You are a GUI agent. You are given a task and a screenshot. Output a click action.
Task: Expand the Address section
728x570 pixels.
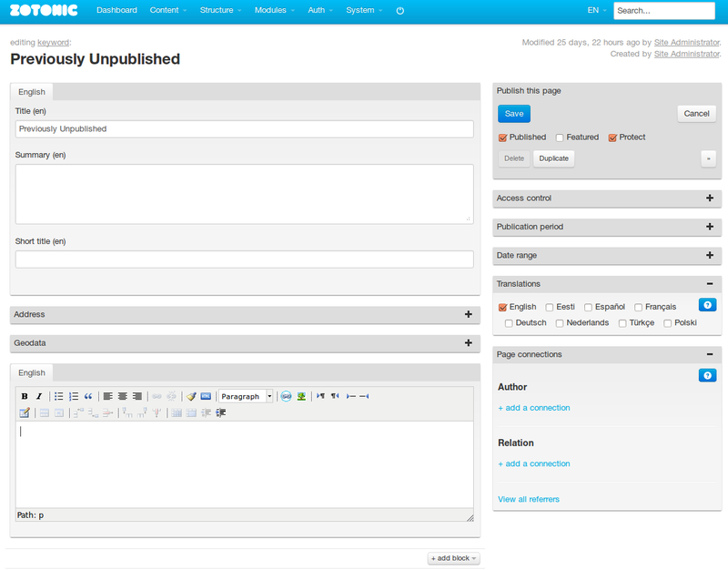(x=469, y=314)
